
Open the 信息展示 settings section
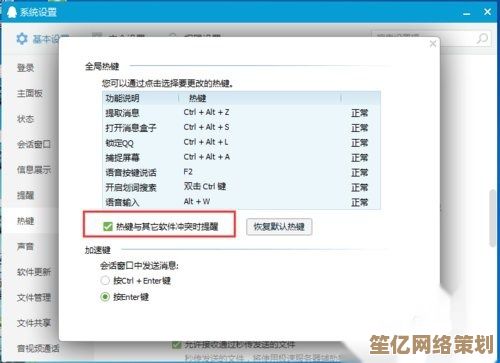pos(34,170)
